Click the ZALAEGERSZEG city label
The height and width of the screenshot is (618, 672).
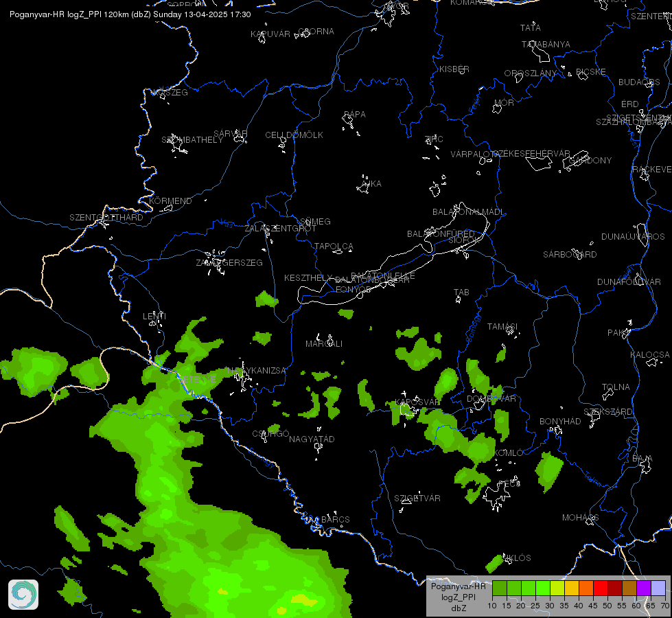coord(229,263)
